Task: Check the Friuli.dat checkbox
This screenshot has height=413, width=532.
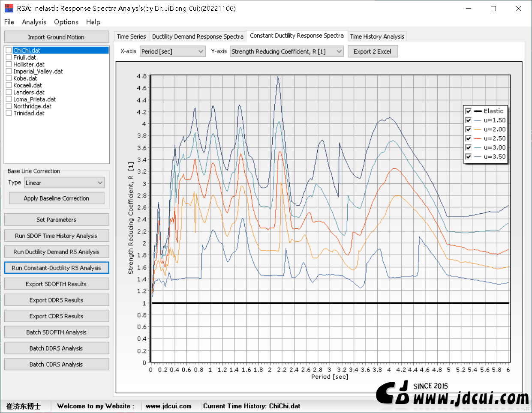Action: tap(9, 57)
